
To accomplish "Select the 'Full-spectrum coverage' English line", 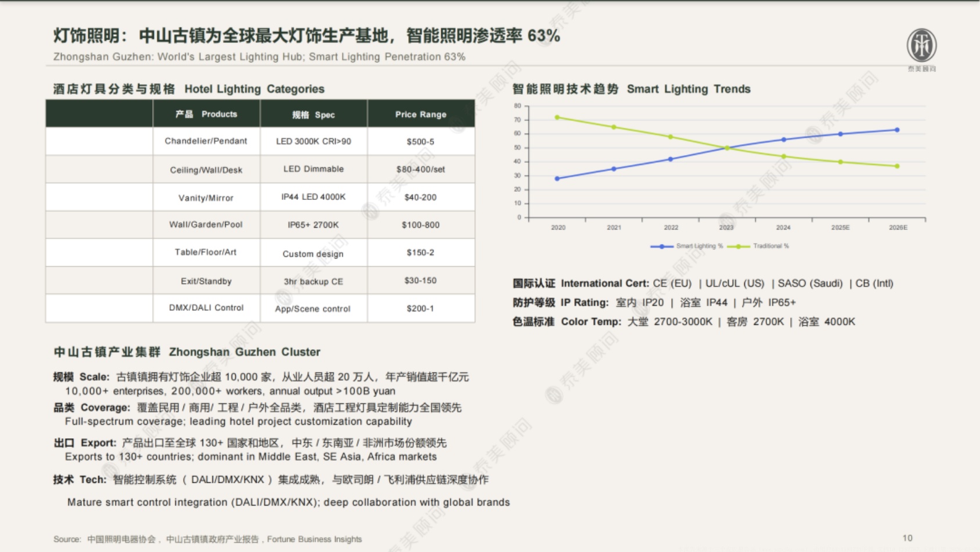I will tap(239, 421).
